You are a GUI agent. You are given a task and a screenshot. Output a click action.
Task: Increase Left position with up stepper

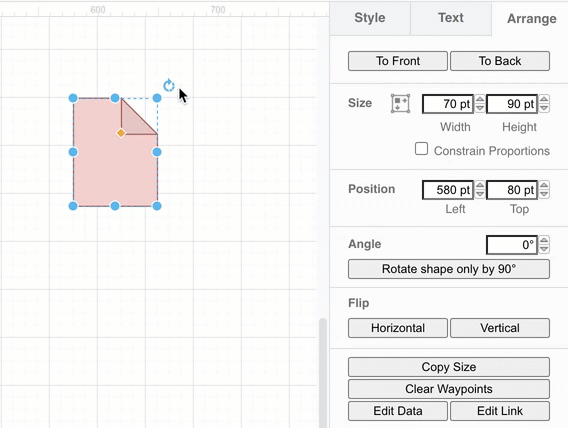480,185
